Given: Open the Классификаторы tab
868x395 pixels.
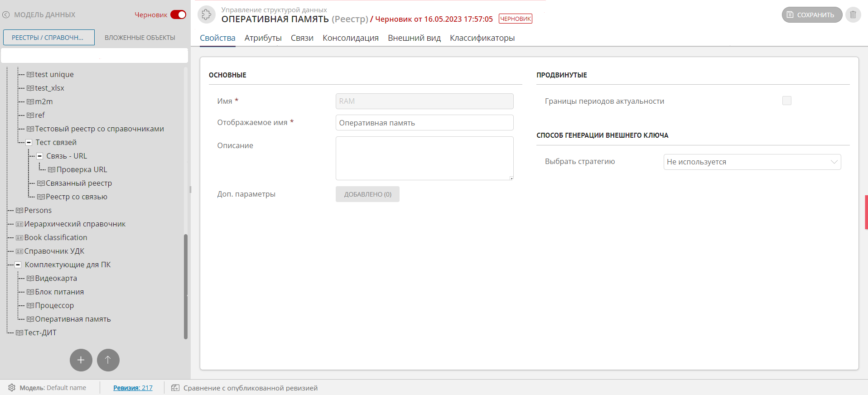Looking at the screenshot, I should pyautogui.click(x=482, y=38).
